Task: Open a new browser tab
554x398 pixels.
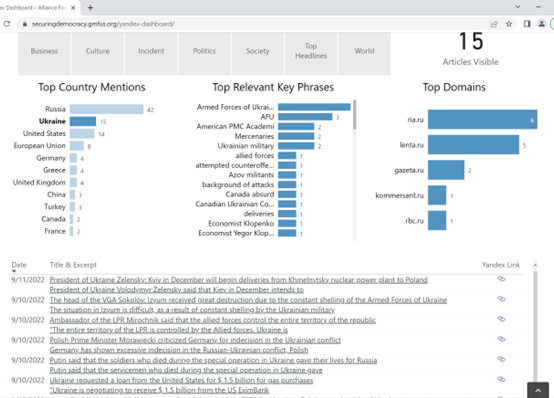Action: (x=90, y=7)
